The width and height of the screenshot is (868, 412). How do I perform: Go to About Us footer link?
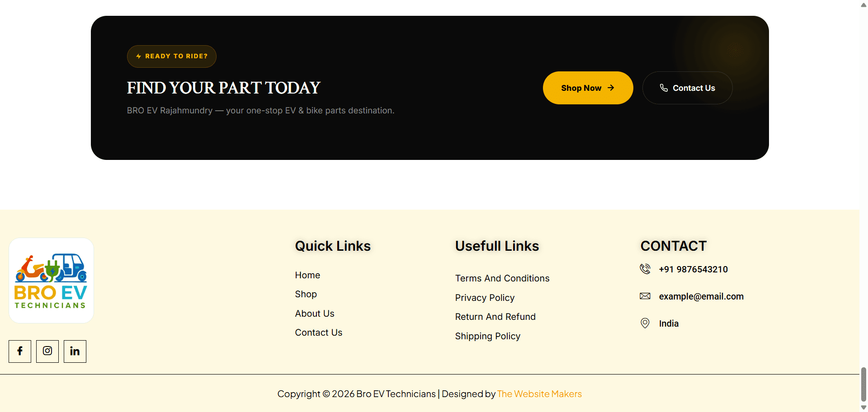pyautogui.click(x=315, y=314)
